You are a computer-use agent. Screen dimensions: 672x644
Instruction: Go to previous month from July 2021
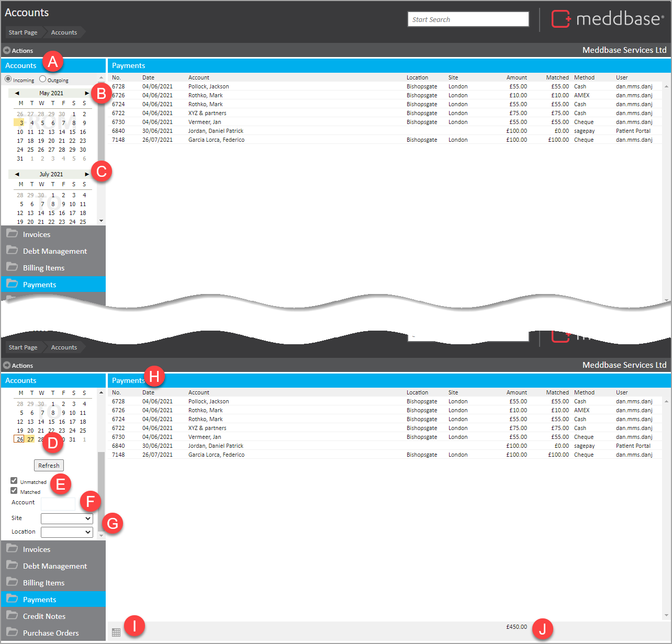17,174
